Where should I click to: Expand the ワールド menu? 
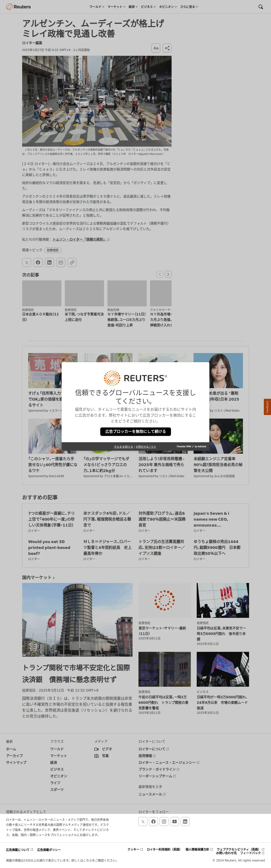97,7
